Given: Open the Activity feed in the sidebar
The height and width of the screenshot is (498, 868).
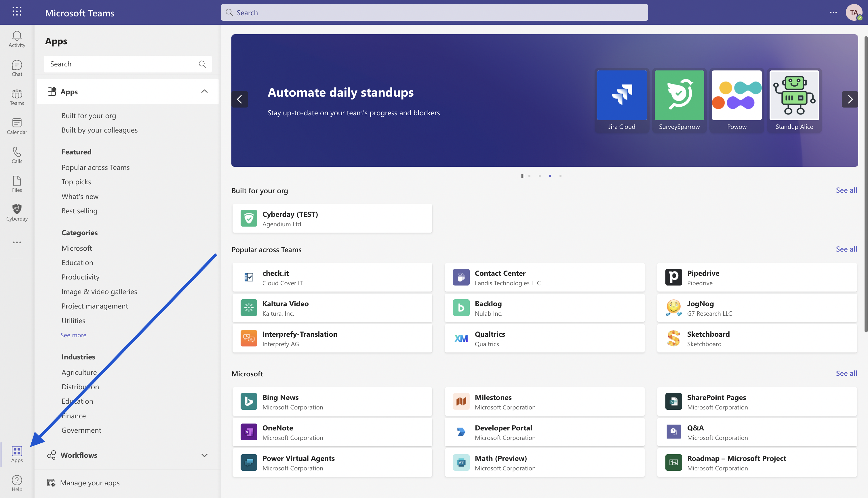Looking at the screenshot, I should (17, 39).
